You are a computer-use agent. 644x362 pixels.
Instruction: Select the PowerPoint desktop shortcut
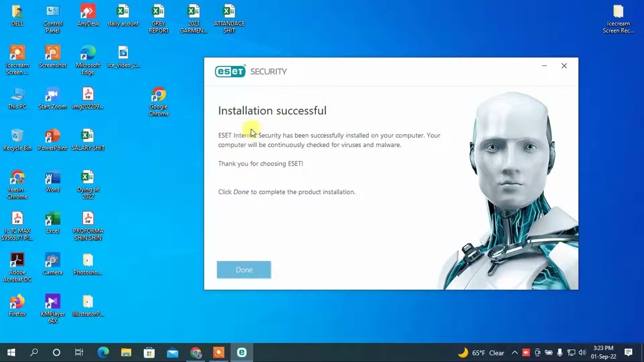(52, 140)
